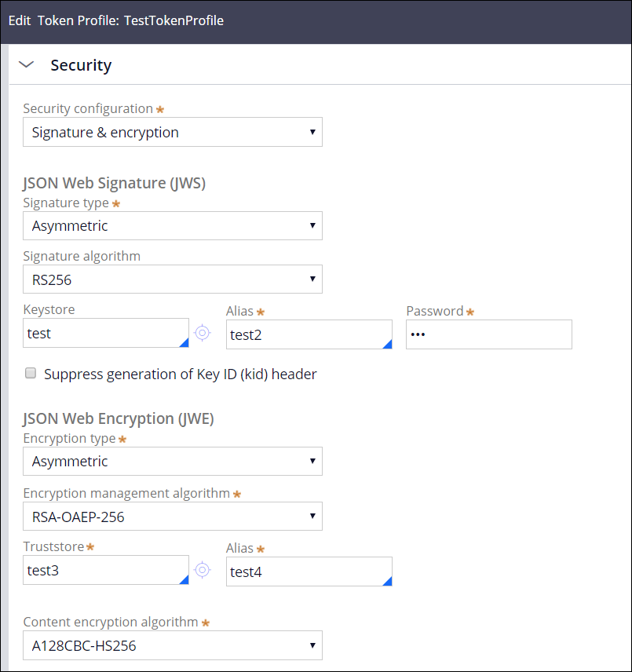Click the Password input field

(x=488, y=334)
